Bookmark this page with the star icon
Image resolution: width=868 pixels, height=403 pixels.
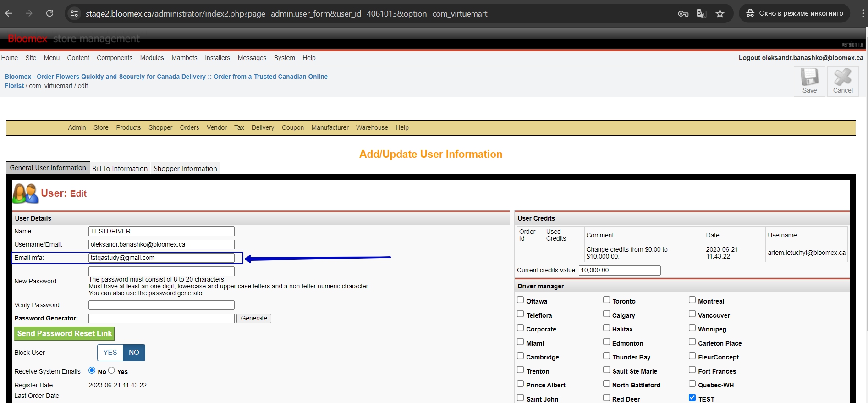tap(720, 14)
